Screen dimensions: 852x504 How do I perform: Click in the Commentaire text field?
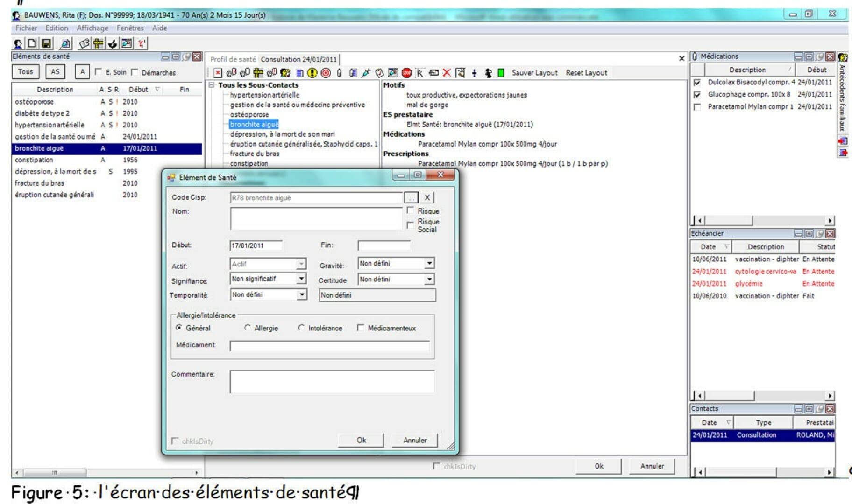(332, 381)
